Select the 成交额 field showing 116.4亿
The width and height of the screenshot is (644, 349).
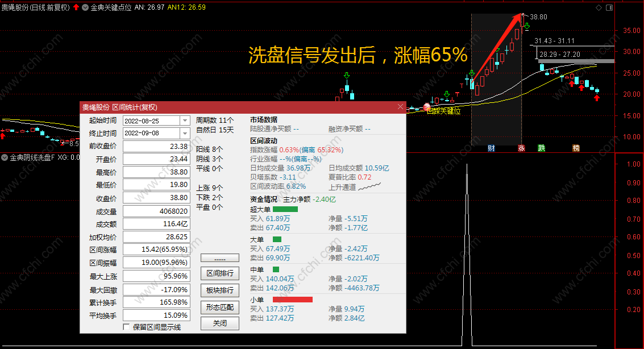click(x=156, y=224)
